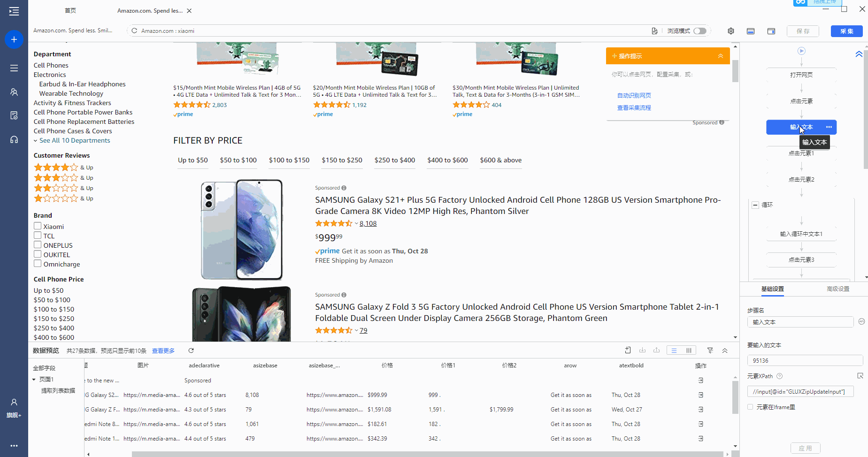The image size is (868, 457).
Task: Toggle the sidebar menu collapse icon
Action: [x=14, y=11]
